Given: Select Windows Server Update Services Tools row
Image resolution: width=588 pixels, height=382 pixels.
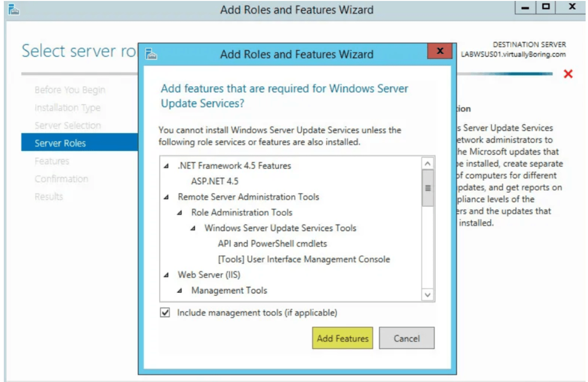Looking at the screenshot, I should pos(280,228).
